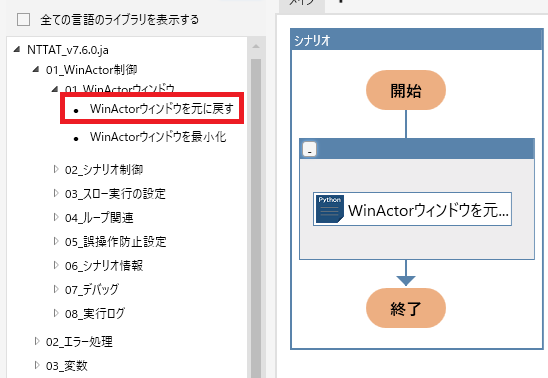Expand the 03_変数 folder
Image resolution: width=548 pixels, height=378 pixels.
[37, 365]
